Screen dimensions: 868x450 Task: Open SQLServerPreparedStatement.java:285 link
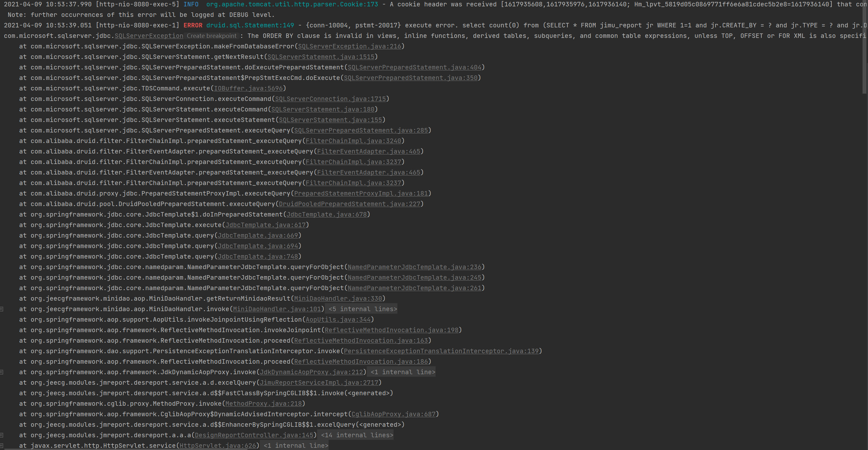pos(361,130)
